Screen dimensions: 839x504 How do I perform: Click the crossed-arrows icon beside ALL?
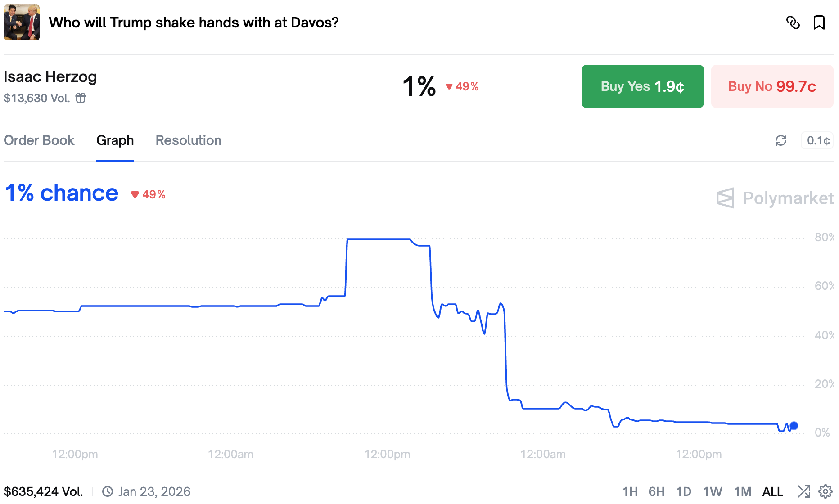pyautogui.click(x=803, y=491)
